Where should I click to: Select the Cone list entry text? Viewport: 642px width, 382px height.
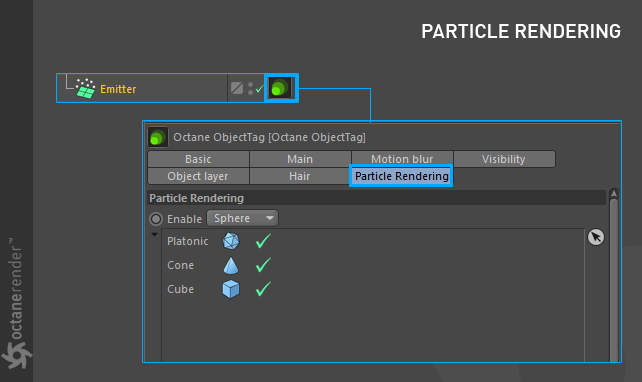(x=181, y=265)
